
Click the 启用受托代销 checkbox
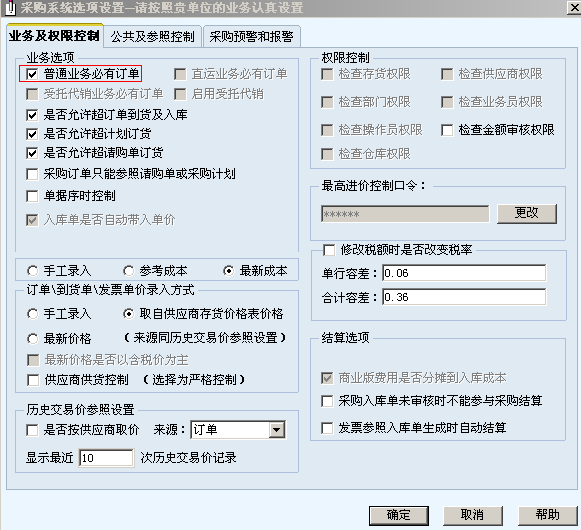[x=180, y=94]
